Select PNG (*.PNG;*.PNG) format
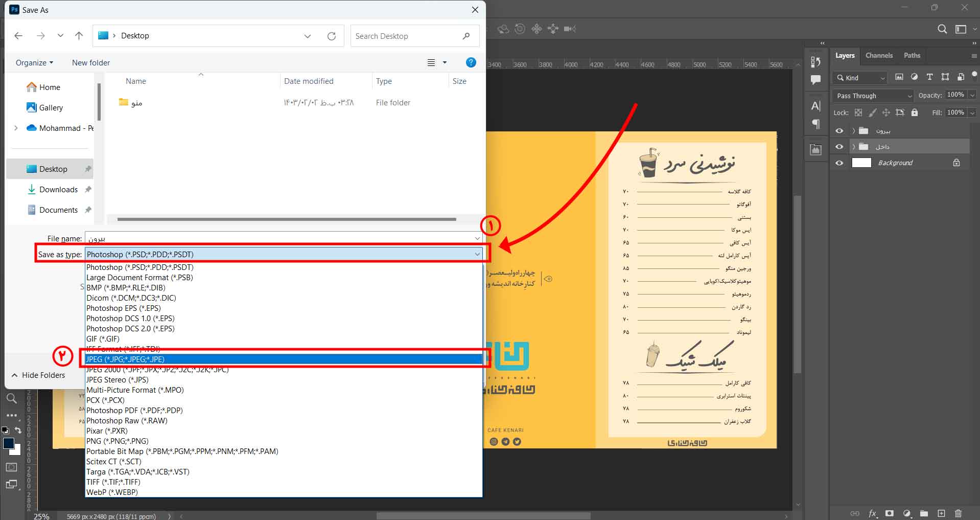 284,441
